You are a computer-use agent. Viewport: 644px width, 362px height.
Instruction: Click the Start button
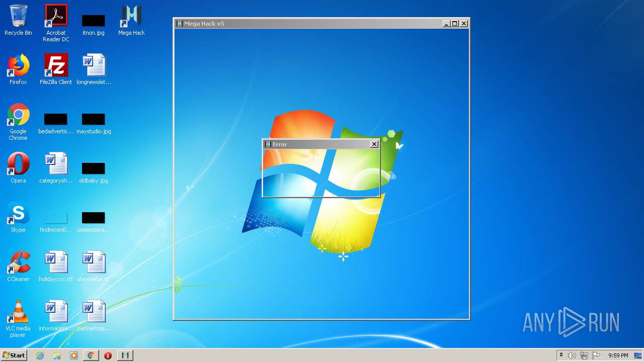coord(14,355)
